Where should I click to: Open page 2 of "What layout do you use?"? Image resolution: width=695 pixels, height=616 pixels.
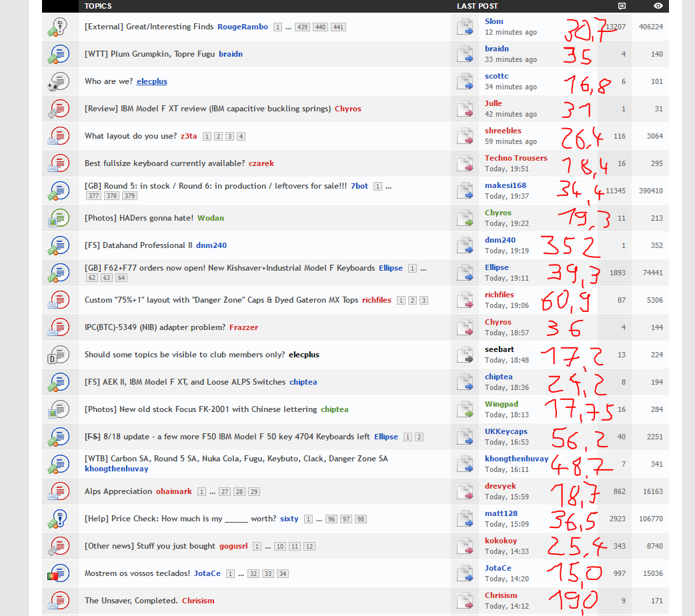coord(218,137)
